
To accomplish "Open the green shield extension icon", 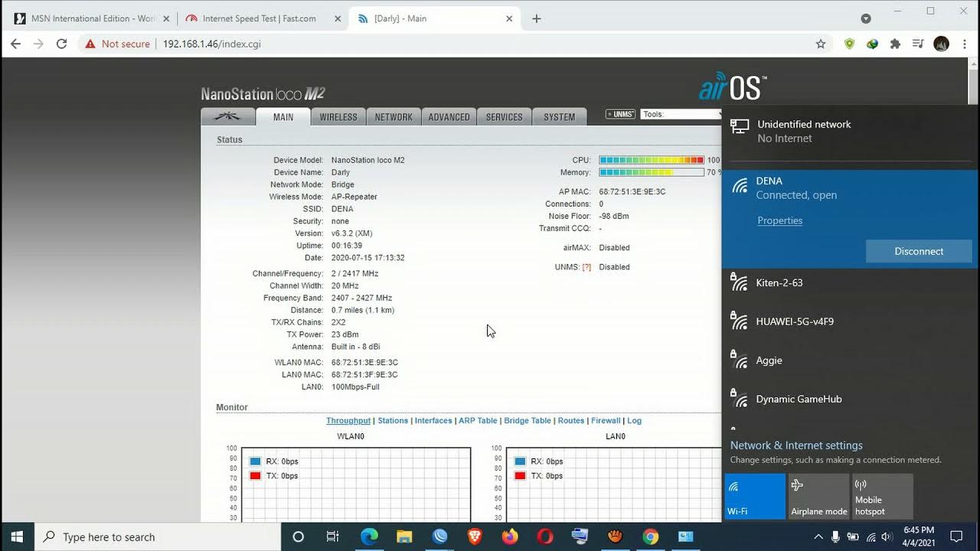I will click(x=849, y=44).
